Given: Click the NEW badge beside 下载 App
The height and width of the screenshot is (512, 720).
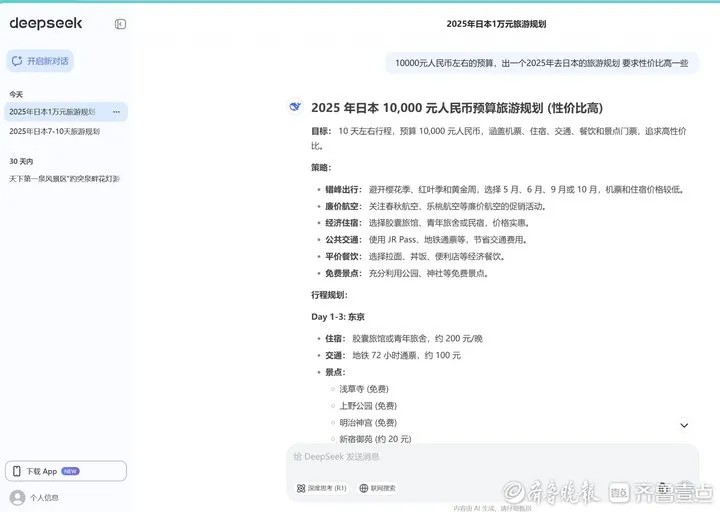Looking at the screenshot, I should click(70, 471).
